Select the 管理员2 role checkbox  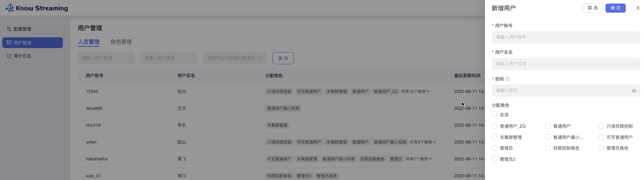pos(494,159)
